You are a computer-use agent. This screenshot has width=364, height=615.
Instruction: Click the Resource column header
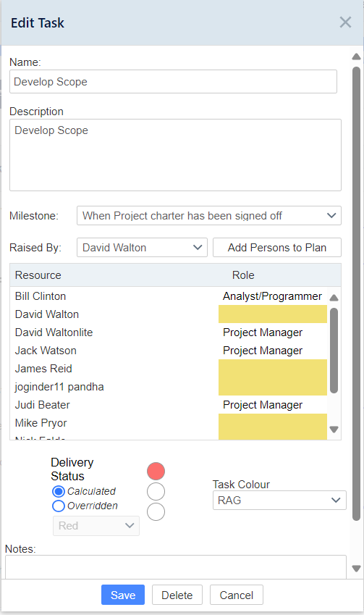pos(38,275)
